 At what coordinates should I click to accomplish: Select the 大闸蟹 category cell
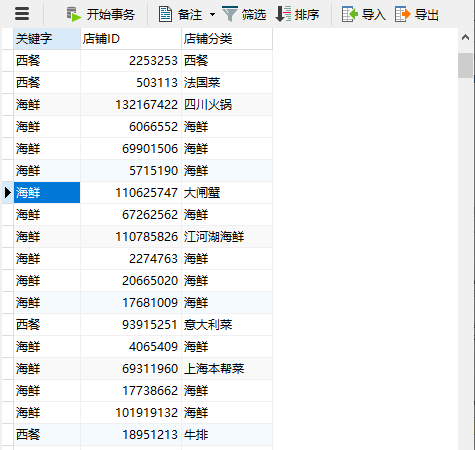(227, 193)
